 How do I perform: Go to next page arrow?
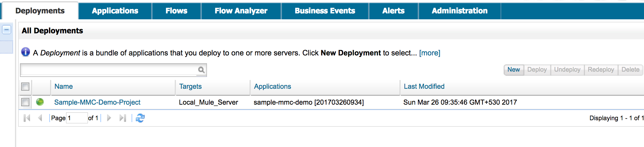tap(109, 118)
